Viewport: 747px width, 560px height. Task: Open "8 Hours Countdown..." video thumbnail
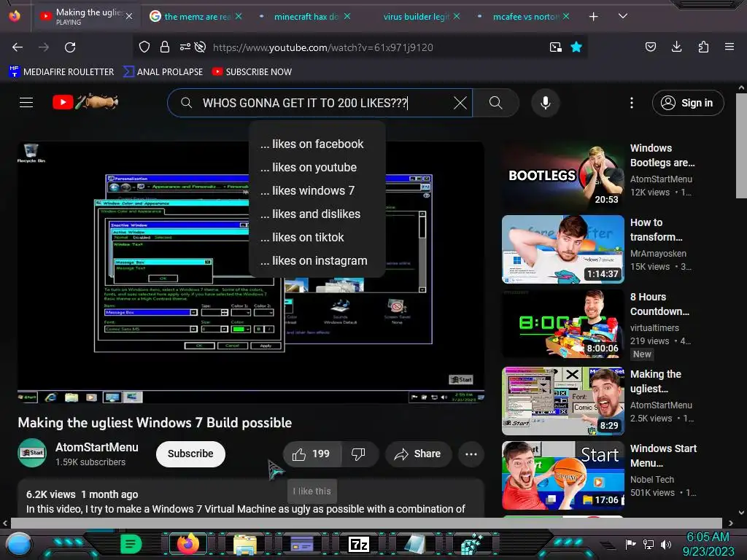point(562,323)
